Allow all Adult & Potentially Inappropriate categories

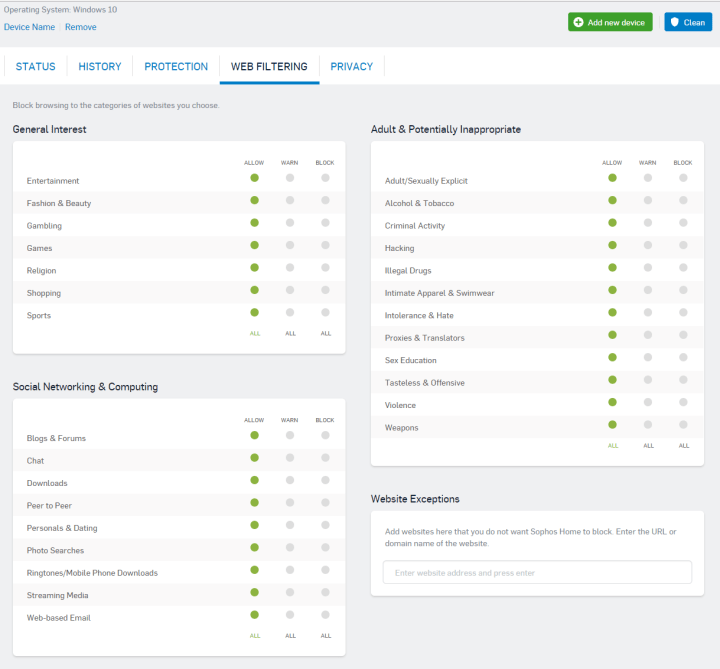(x=613, y=446)
